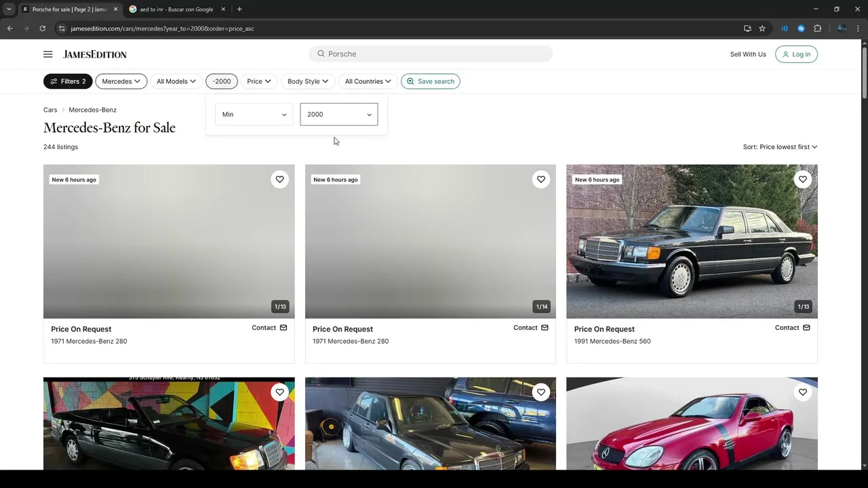The height and width of the screenshot is (488, 868).
Task: Bookmark this page with the star icon
Action: 762,28
